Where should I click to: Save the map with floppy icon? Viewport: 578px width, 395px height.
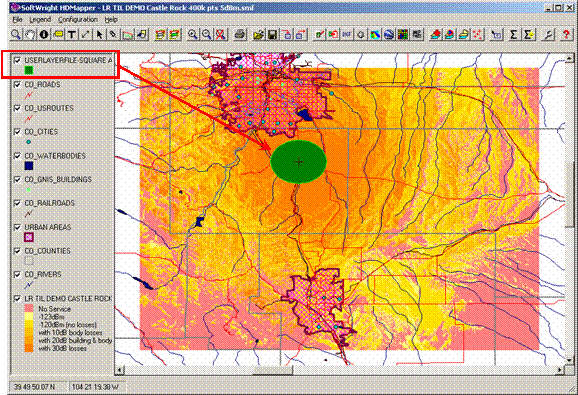[273, 35]
